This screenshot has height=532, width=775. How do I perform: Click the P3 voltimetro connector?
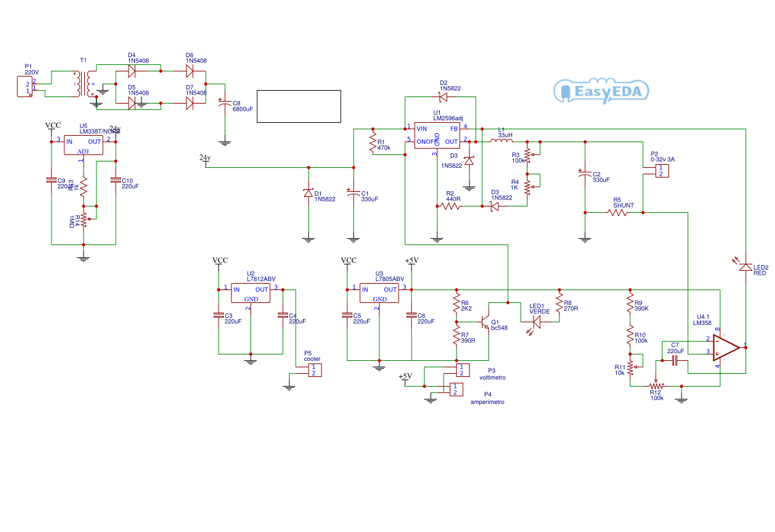coord(462,370)
